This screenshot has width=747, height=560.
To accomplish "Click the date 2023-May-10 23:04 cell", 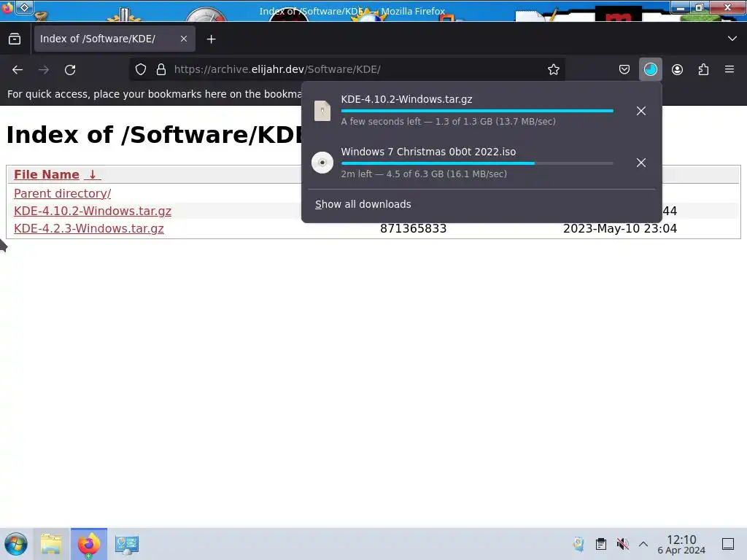I will coord(620,228).
